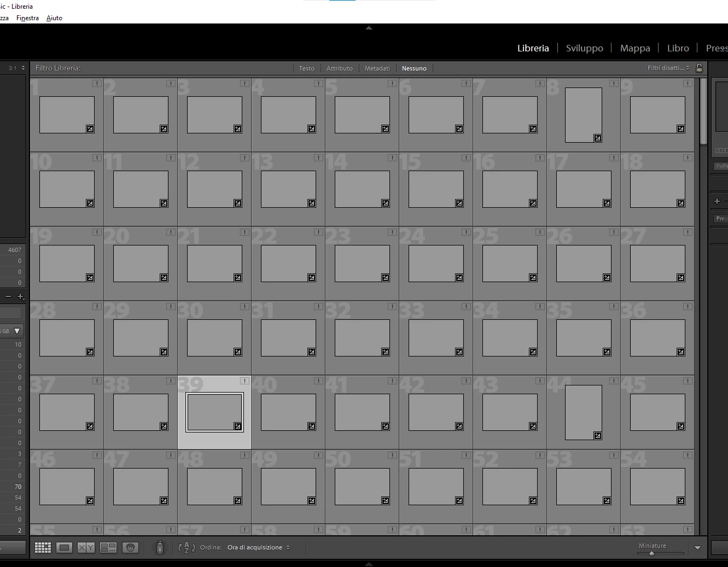Open Compare view (X|Y) icon
Viewport: 728px width, 567px height.
[x=86, y=547]
